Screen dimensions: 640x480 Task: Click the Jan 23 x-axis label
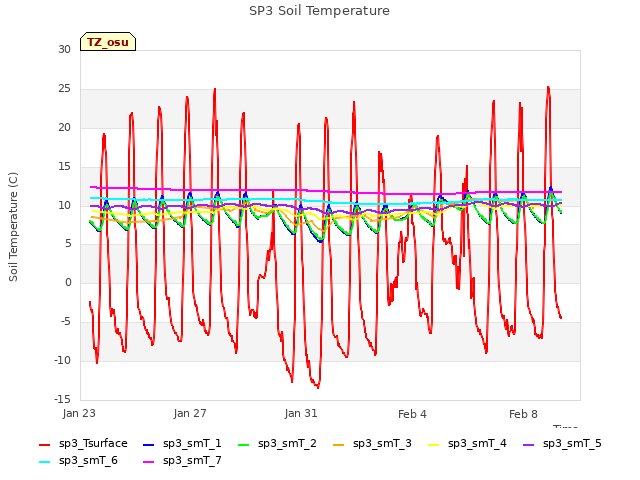[79, 413]
